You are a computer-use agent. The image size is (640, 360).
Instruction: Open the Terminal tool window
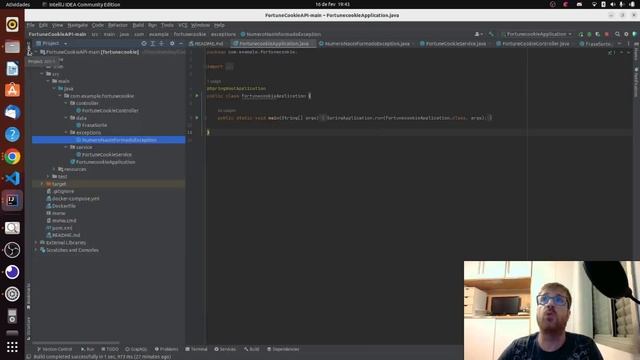point(196,349)
